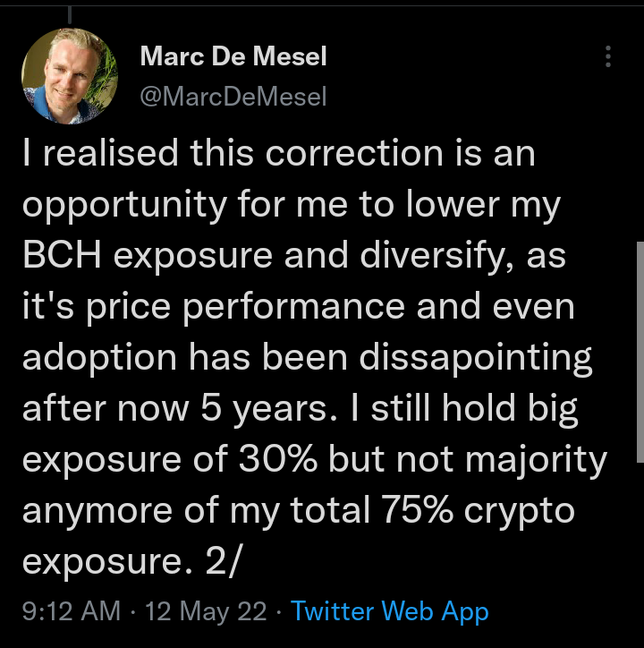The width and height of the screenshot is (644, 648).
Task: Click the word correction in the first line
Action: 354,154
